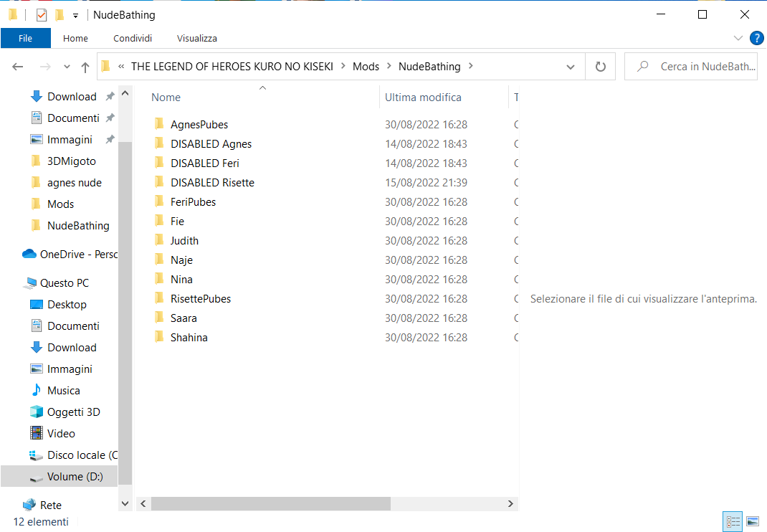Open the Customize Quick Access Toolbar dropdown
The width and height of the screenshot is (767, 532).
(x=75, y=15)
